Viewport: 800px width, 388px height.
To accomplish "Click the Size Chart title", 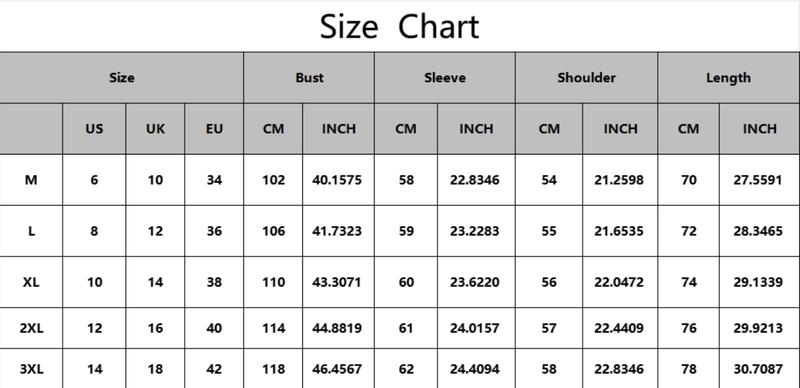I will pos(399,27).
